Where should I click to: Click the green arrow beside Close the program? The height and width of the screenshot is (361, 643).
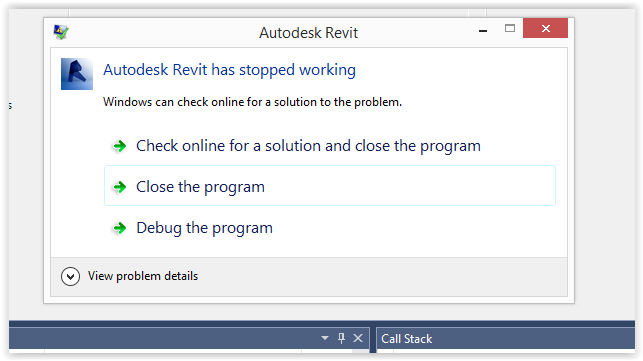(120, 187)
